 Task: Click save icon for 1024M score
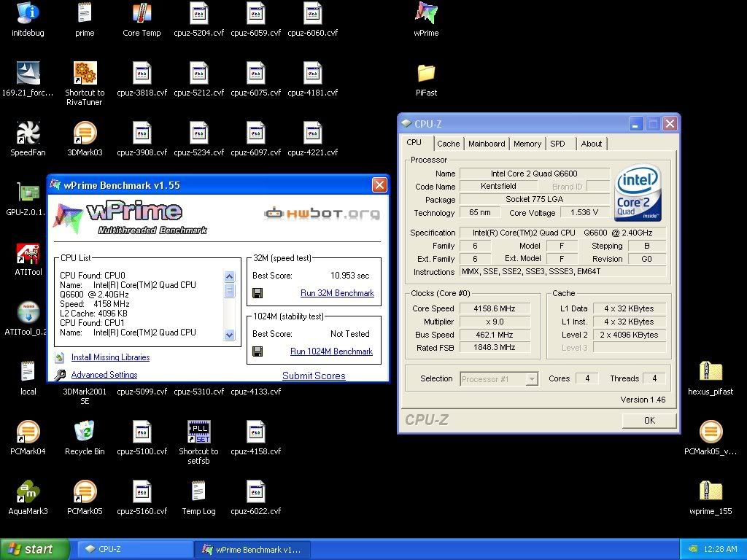(258, 351)
